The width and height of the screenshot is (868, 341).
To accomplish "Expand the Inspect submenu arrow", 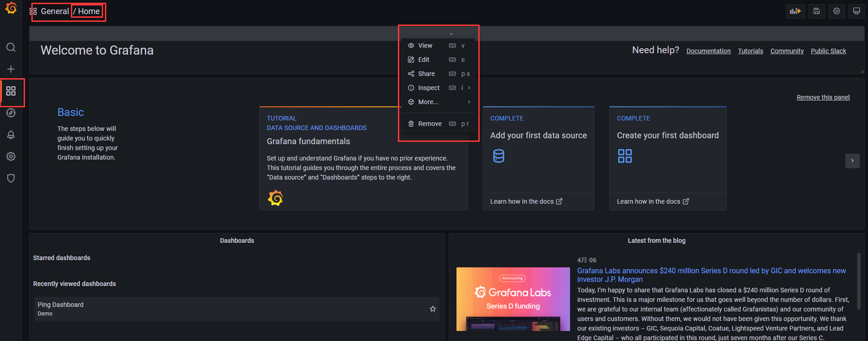I will [469, 88].
